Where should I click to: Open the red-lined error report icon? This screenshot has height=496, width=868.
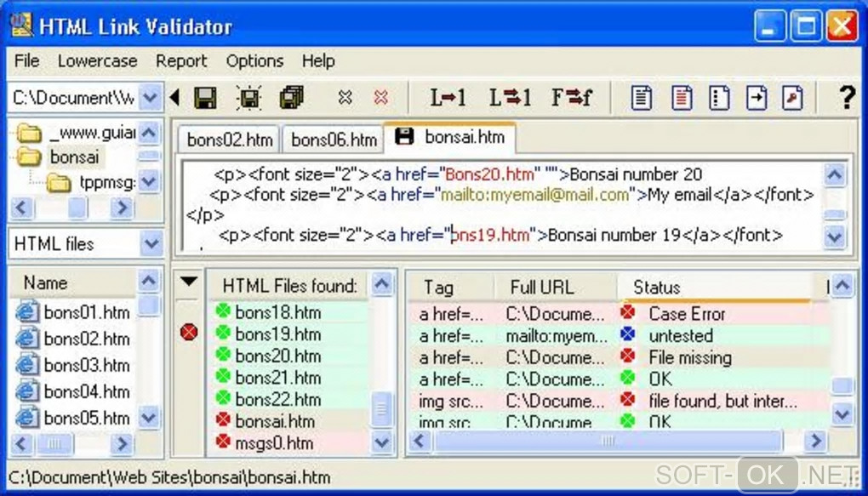[682, 98]
